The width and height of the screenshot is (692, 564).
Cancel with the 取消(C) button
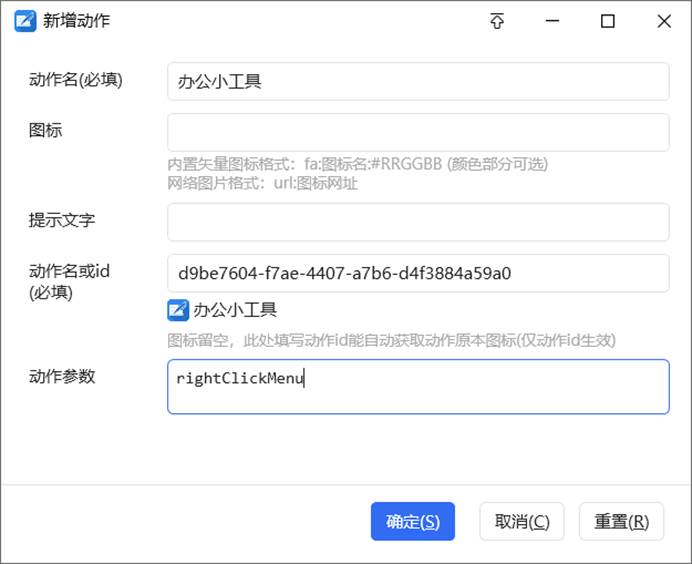point(522,521)
